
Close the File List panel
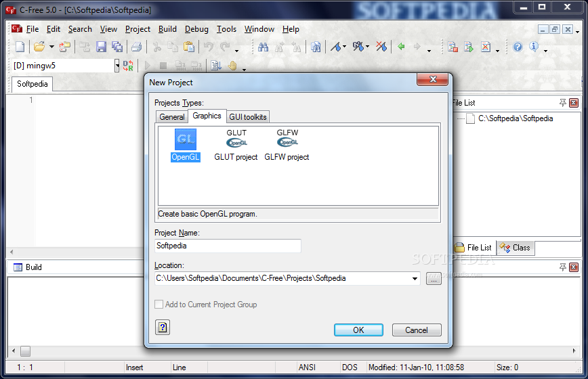pos(574,103)
